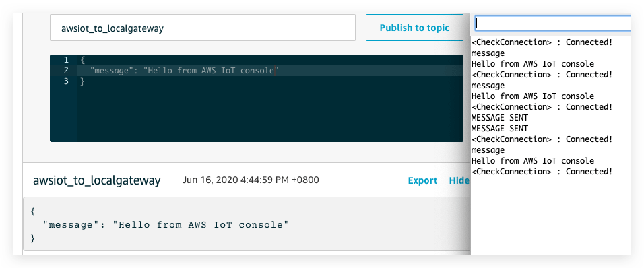This screenshot has height=268, width=644.
Task: Click empty editor area below line 3
Action: pyautogui.click(x=270, y=114)
